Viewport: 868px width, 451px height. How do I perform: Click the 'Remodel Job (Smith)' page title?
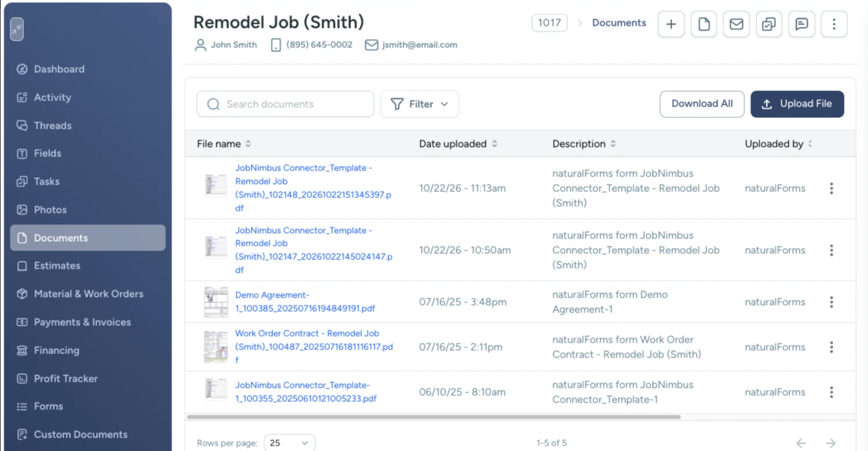(278, 22)
